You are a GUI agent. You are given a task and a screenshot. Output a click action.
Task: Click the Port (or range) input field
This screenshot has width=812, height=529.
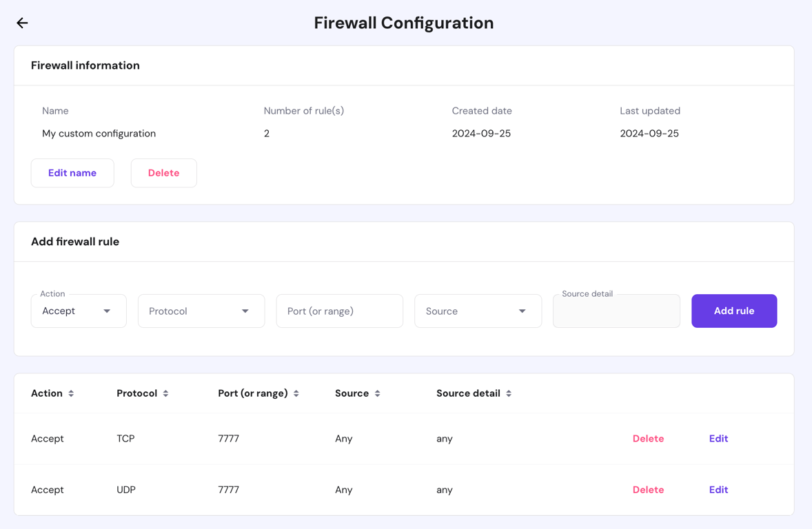pyautogui.click(x=339, y=311)
